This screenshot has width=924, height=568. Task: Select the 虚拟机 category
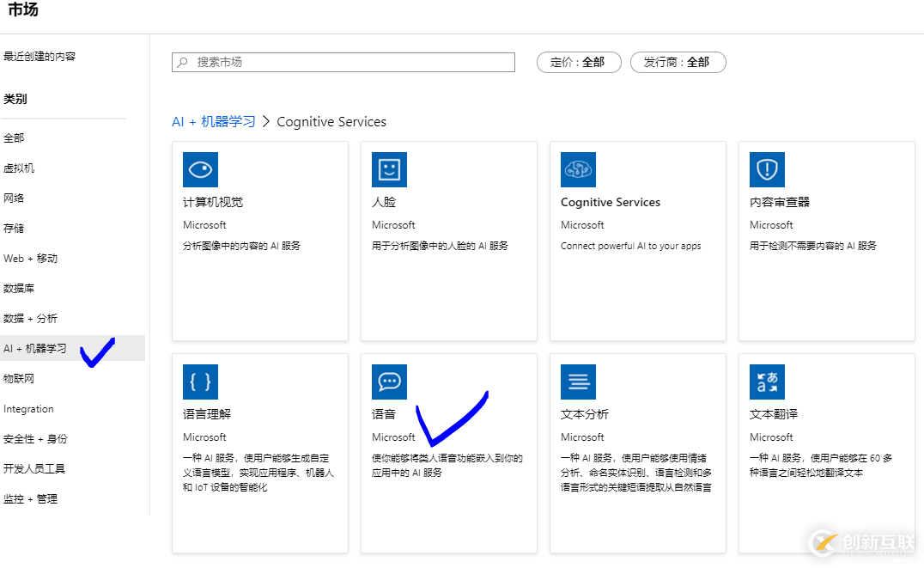click(19, 168)
